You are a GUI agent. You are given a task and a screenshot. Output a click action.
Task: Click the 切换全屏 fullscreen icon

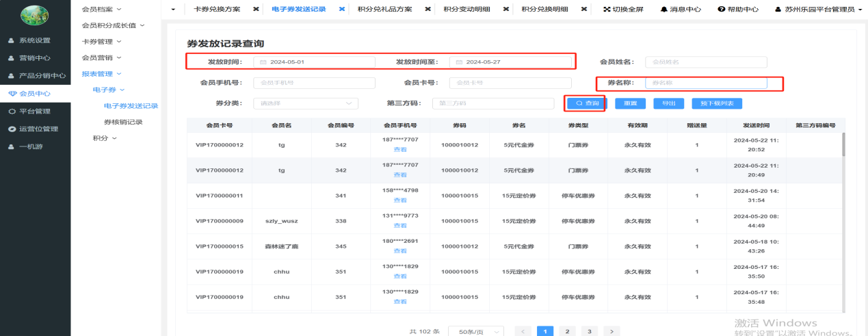[607, 10]
